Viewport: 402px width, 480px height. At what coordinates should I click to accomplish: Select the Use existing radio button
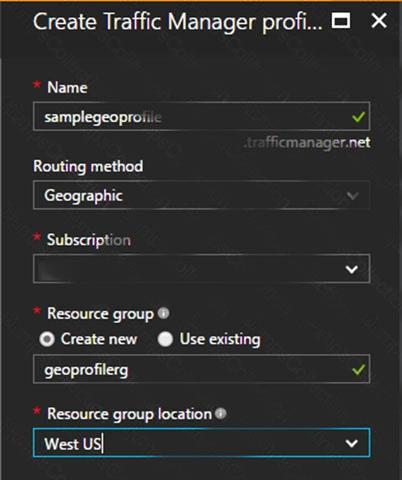point(165,339)
